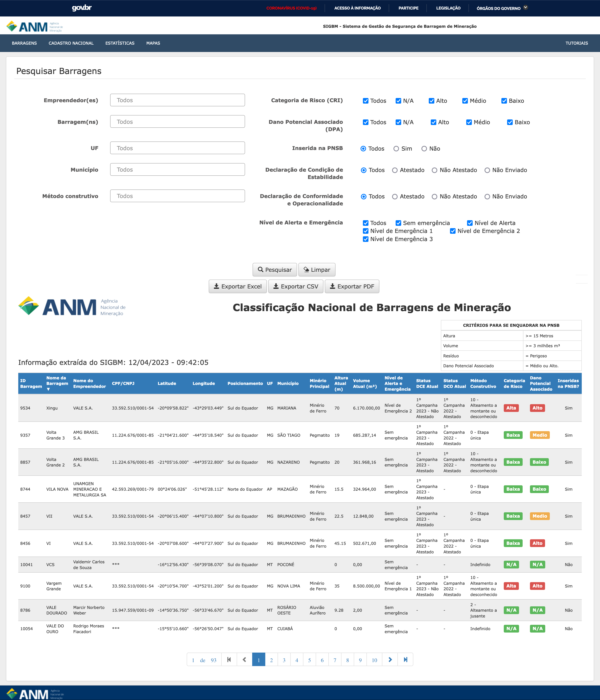Sort by Nome da Barragem column
Screen dimensions: 600x700
[57, 383]
